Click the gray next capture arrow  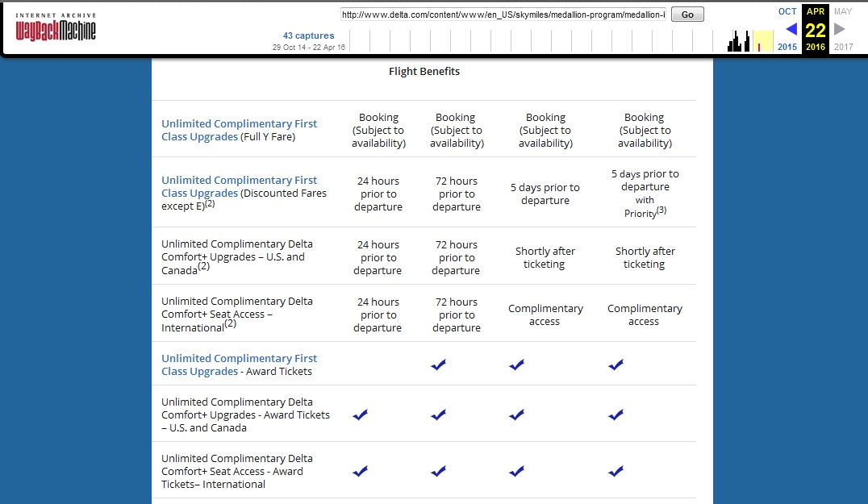pos(840,29)
